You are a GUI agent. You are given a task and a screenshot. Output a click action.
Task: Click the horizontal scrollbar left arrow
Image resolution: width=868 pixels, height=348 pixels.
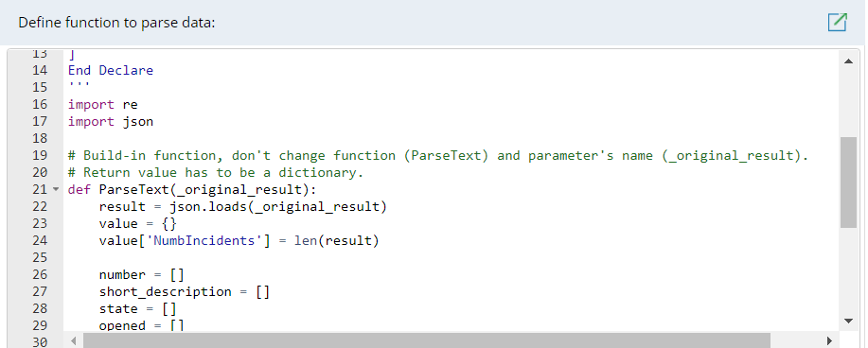pos(74,340)
